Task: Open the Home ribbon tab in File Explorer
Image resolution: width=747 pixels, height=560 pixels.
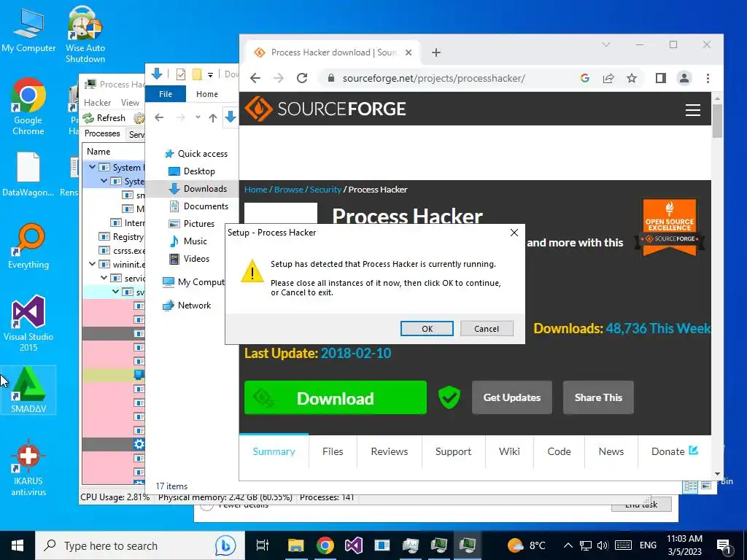Action: point(206,94)
